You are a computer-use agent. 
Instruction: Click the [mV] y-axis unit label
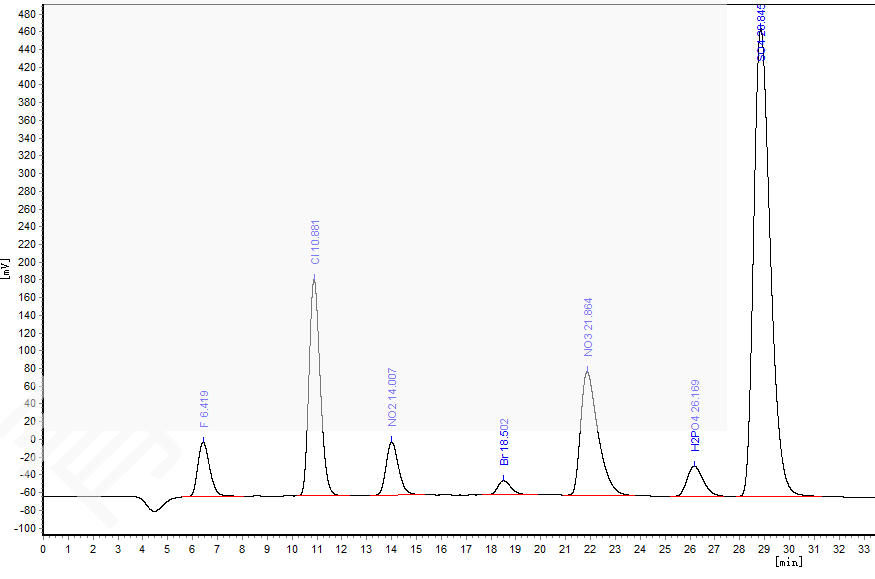pos(6,268)
